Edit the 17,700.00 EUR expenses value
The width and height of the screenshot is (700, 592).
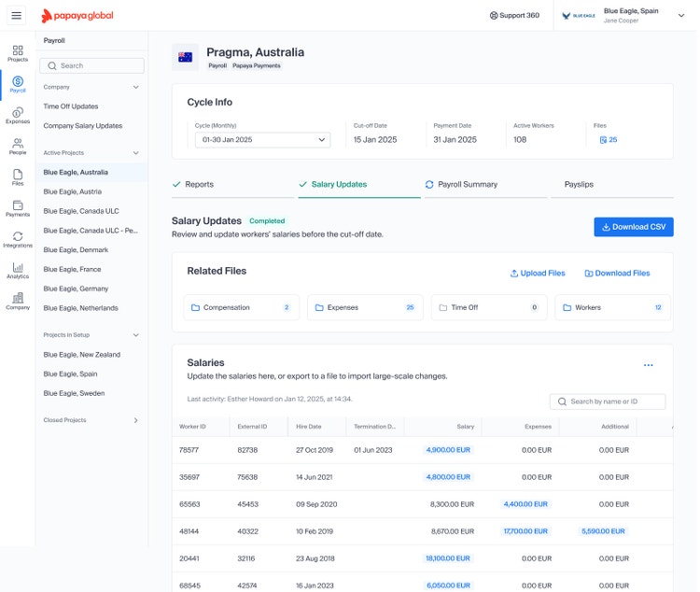pyautogui.click(x=525, y=531)
